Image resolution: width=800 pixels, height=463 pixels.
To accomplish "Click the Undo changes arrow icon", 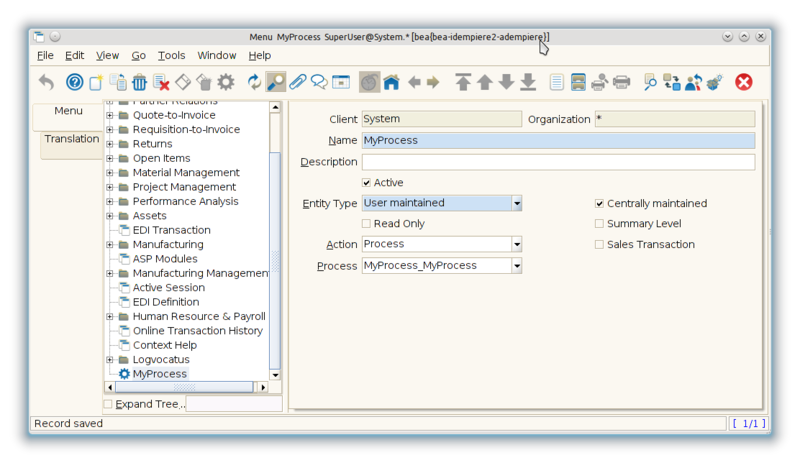I will coord(46,82).
